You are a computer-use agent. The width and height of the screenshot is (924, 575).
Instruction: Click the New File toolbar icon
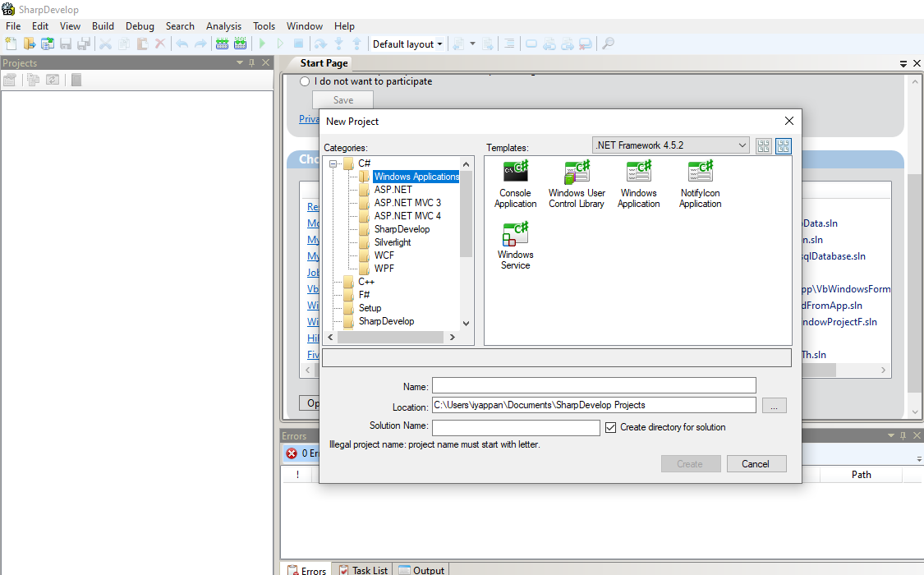pos(11,44)
